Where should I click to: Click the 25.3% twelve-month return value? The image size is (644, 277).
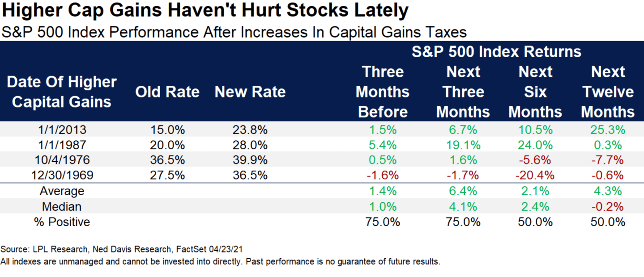(x=608, y=130)
